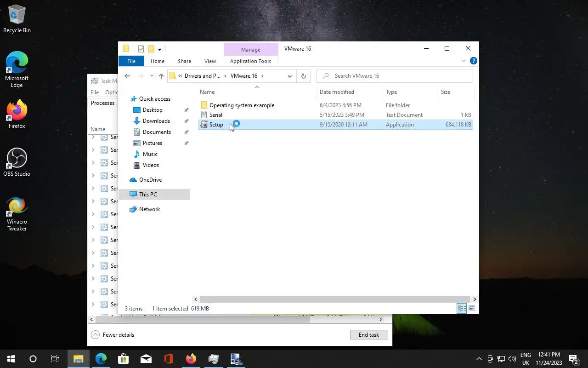588x368 pixels.
Task: Click the Manage contextual tab
Action: click(x=251, y=49)
